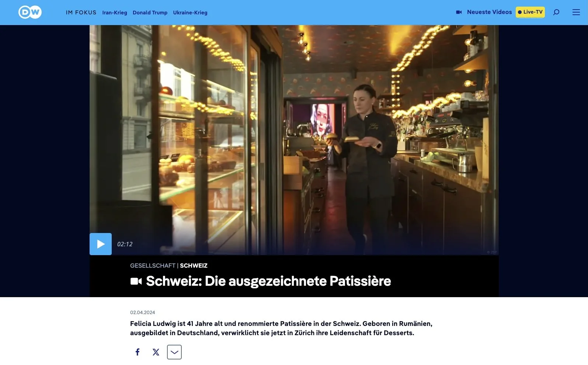
Task: Expand more sharing options chevron
Action: (x=174, y=352)
